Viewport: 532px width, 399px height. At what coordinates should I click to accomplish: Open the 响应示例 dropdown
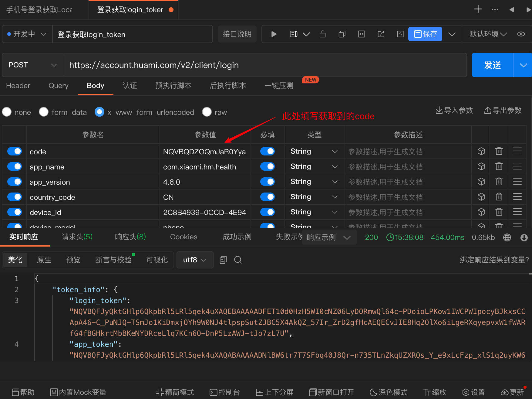[x=329, y=237]
